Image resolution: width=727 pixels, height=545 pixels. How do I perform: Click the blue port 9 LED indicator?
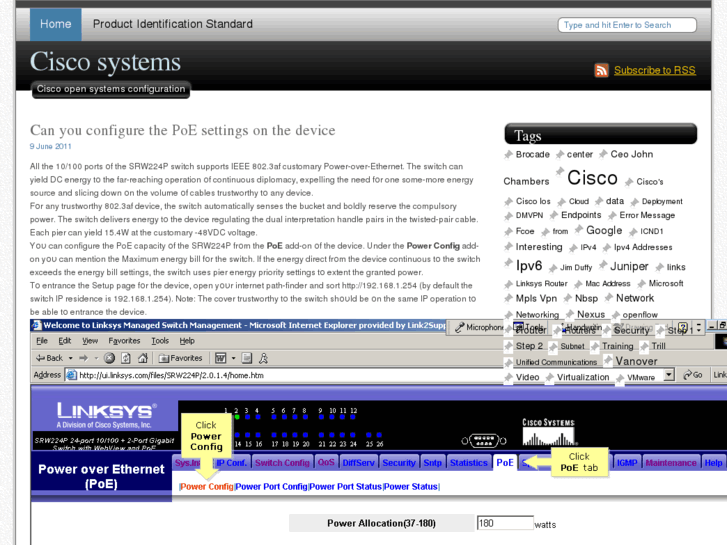pyautogui.click(x=321, y=417)
